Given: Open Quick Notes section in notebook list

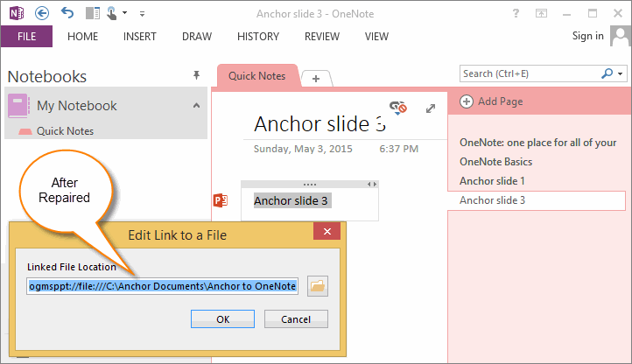Looking at the screenshot, I should (65, 131).
